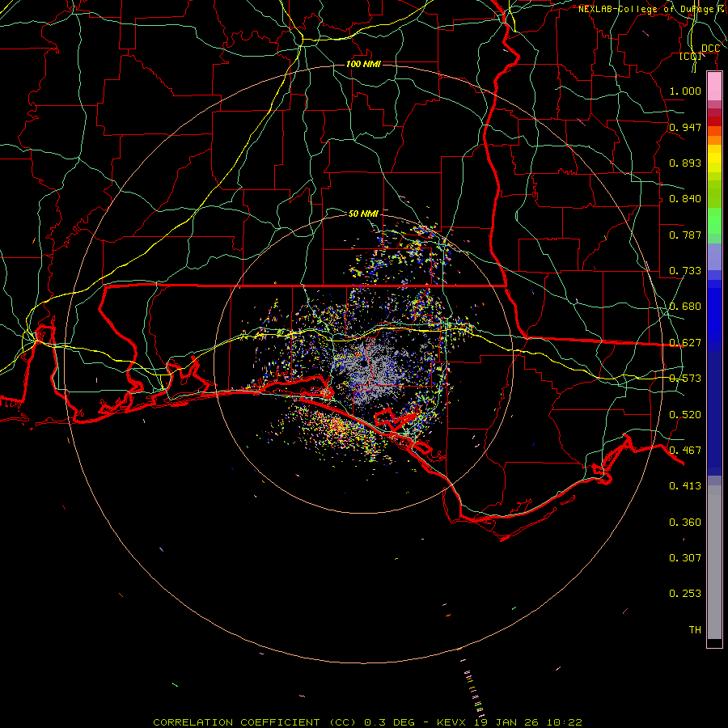Click the NEXLAB-College of DuPage watermark text
728x728 pixels.
click(x=646, y=9)
